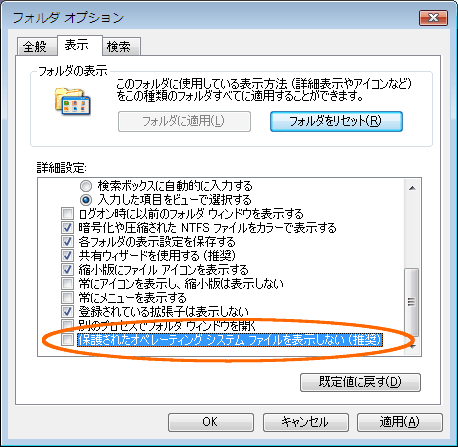Screen dimensions: 458x447
Task: Uncheck 共有ウィザードを使用する (推奨)
Action: coord(67,256)
